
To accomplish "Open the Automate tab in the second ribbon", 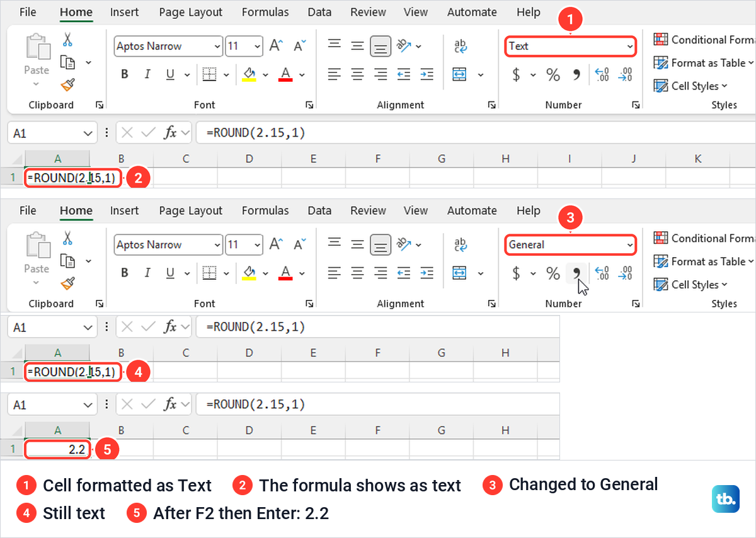I will (472, 210).
